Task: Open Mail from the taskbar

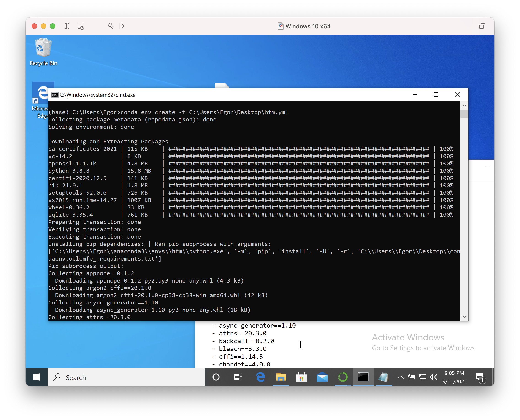Action: pos(322,377)
